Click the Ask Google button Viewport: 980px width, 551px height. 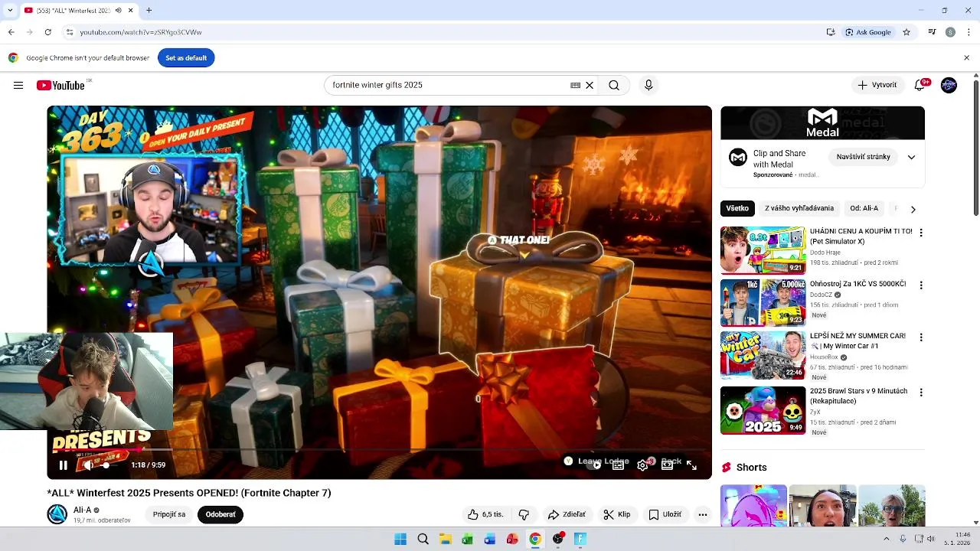tap(868, 32)
